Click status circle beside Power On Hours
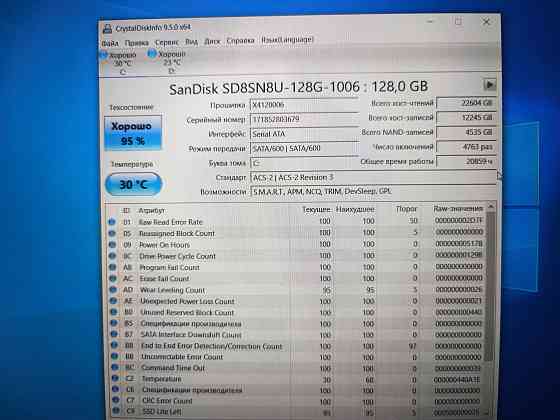 coord(112,245)
